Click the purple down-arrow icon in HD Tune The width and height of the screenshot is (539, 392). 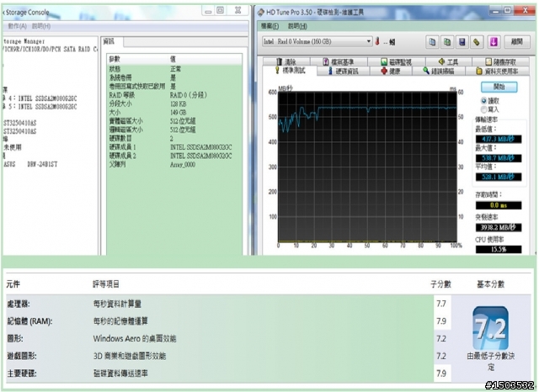pyautogui.click(x=494, y=42)
